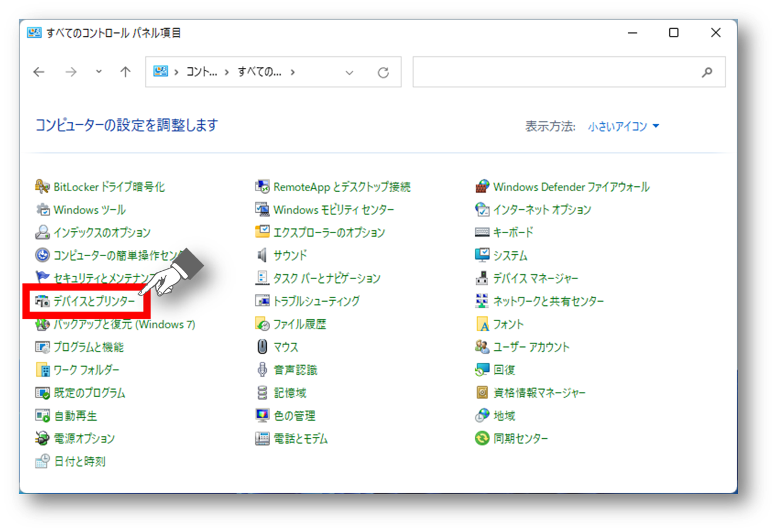Open the タスク バーとナビゲーション icon
The height and width of the screenshot is (532, 776).
click(262, 278)
